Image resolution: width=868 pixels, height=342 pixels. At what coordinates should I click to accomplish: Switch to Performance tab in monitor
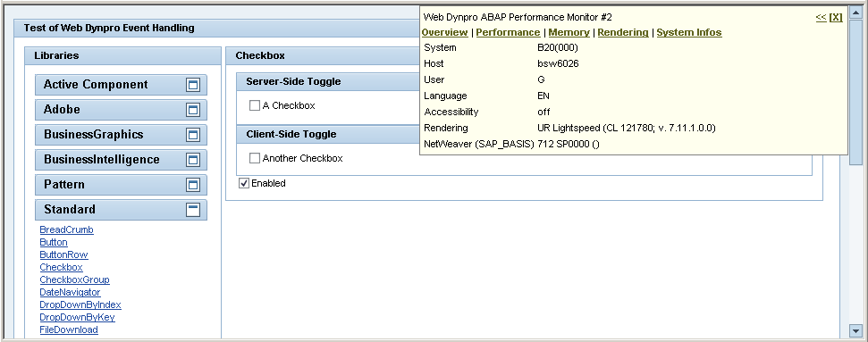click(508, 33)
